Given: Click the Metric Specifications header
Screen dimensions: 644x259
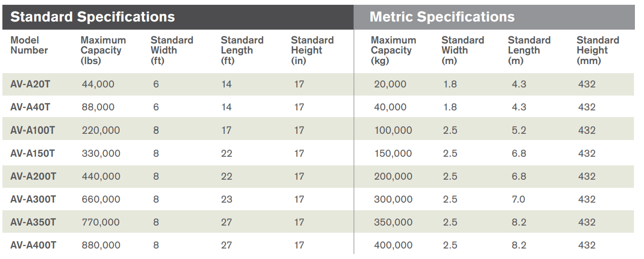Looking at the screenshot, I should (442, 17).
